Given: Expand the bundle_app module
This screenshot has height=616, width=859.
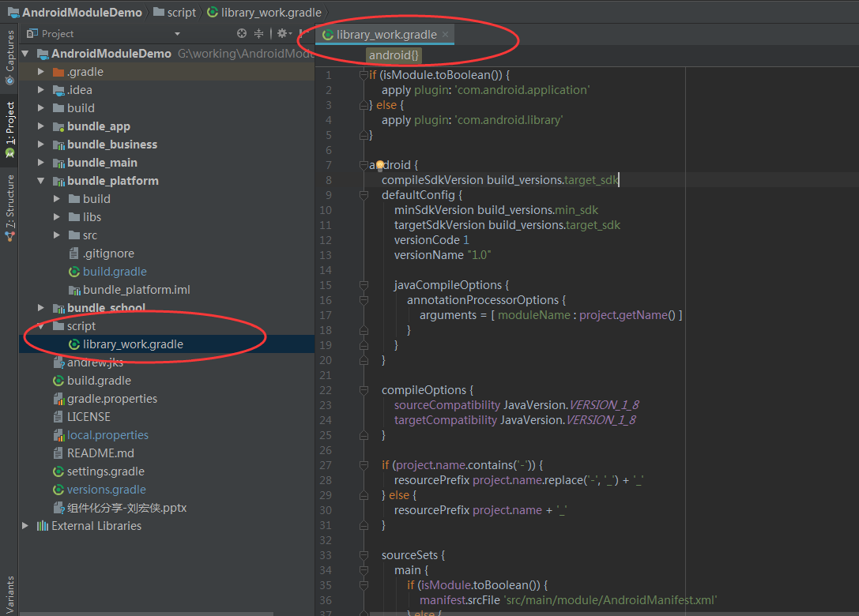Looking at the screenshot, I should coord(41,126).
